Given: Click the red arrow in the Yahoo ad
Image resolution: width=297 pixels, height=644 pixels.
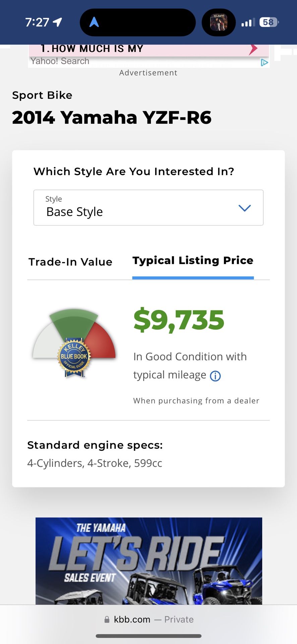Looking at the screenshot, I should point(253,49).
